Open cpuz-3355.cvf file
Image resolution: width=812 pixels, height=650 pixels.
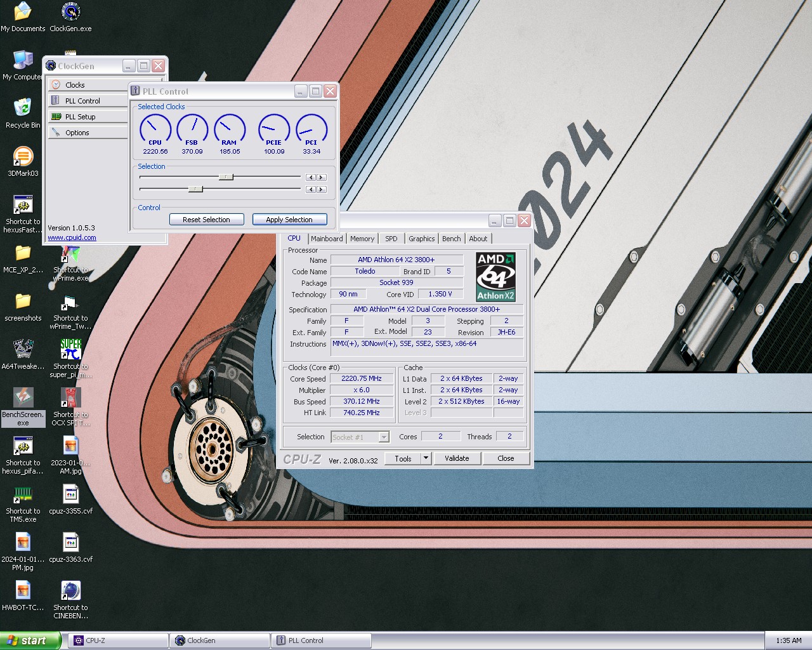(70, 500)
